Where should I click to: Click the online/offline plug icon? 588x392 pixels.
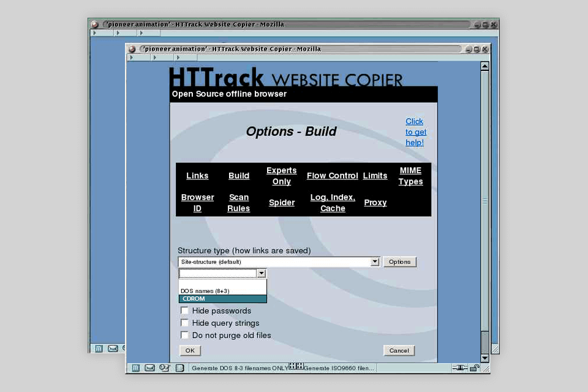point(460,368)
